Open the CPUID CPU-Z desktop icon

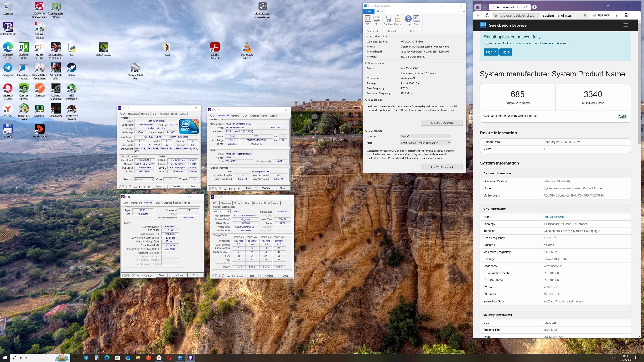click(x=8, y=29)
